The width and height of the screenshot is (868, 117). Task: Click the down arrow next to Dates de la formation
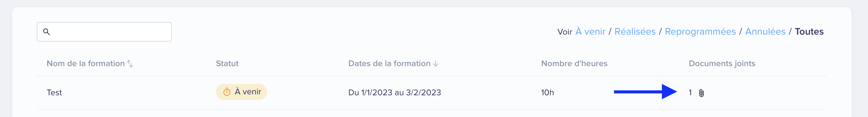point(435,63)
